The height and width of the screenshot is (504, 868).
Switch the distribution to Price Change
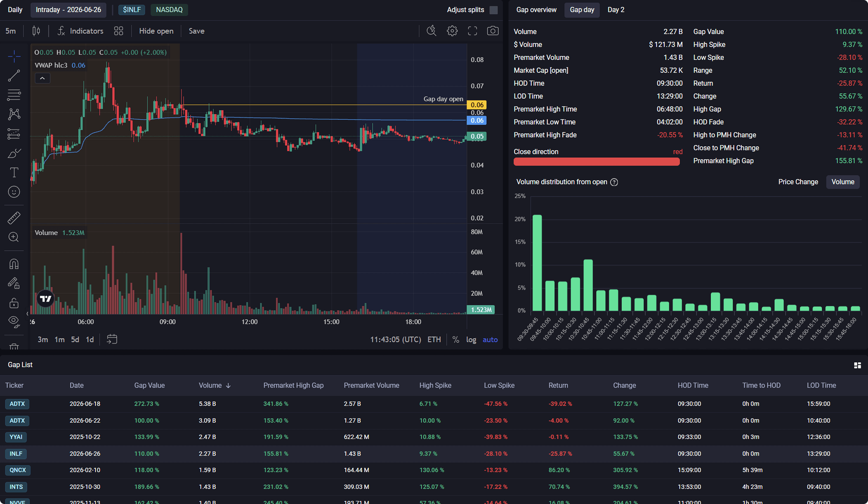pyautogui.click(x=798, y=182)
